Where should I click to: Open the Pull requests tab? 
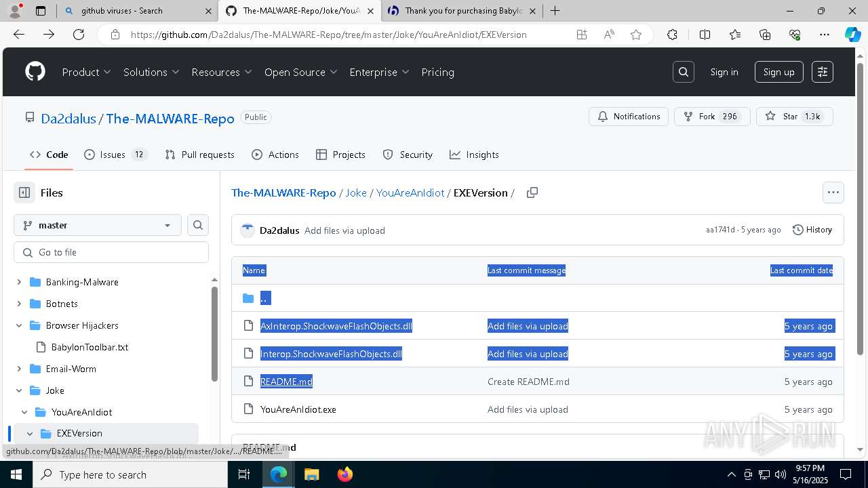(x=199, y=155)
